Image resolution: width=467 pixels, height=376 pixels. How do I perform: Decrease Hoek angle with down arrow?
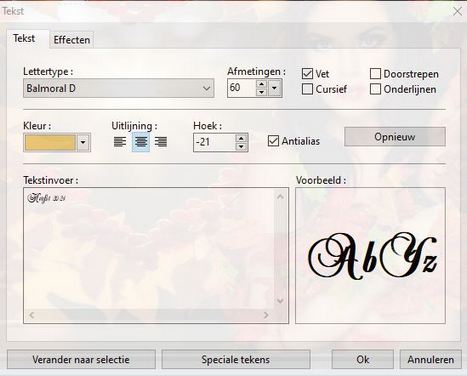241,147
